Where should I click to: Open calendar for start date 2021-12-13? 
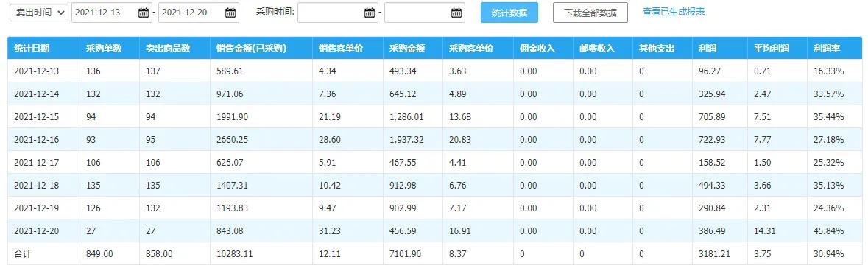(x=144, y=13)
